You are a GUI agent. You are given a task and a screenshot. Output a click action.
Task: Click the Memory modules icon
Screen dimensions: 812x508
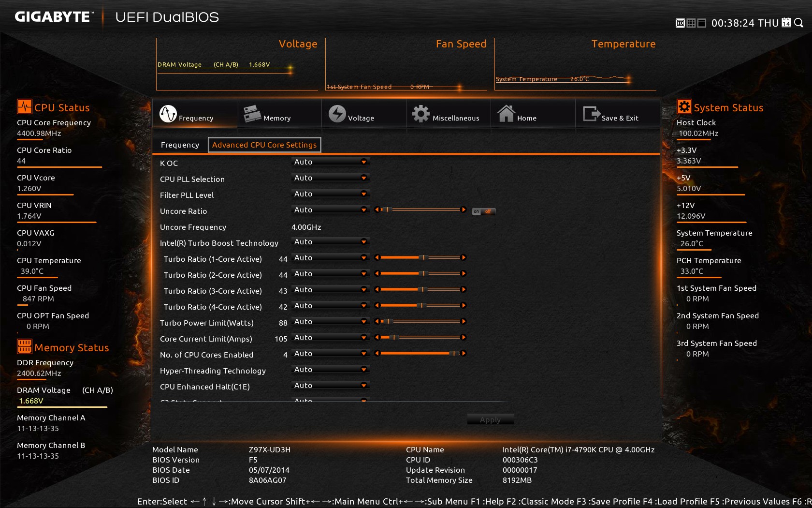pos(252,114)
